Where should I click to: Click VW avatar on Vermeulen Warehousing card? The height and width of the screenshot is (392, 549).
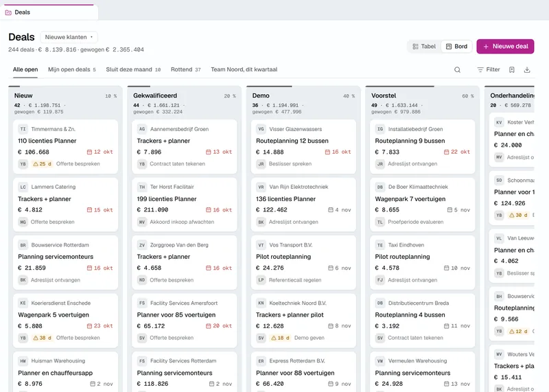tap(380, 361)
